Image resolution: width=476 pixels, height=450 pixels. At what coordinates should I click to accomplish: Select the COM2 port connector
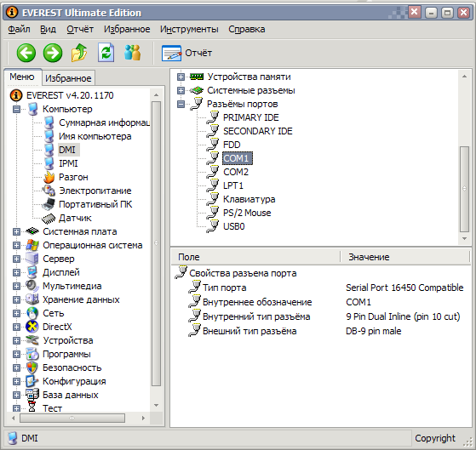click(x=236, y=172)
